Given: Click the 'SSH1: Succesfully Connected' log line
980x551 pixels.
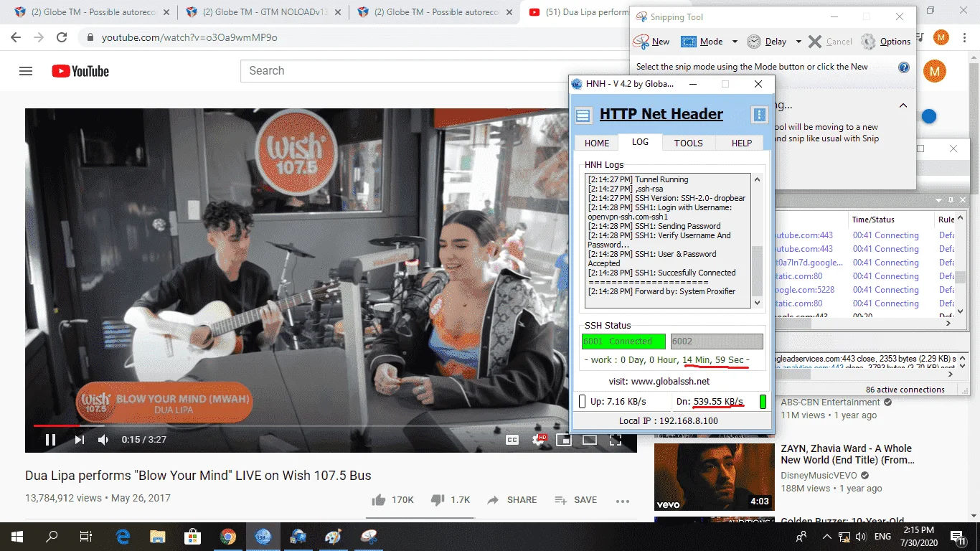Looking at the screenshot, I should (x=661, y=273).
